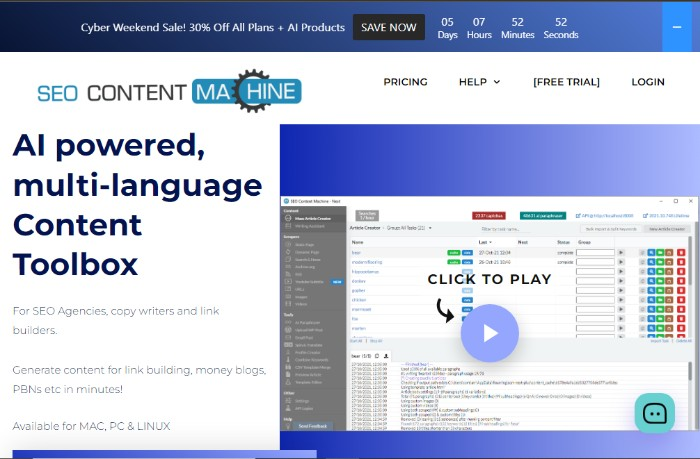700x459 pixels.
Task: Click 'Generate content for link building' paragraph
Action: coord(139,379)
